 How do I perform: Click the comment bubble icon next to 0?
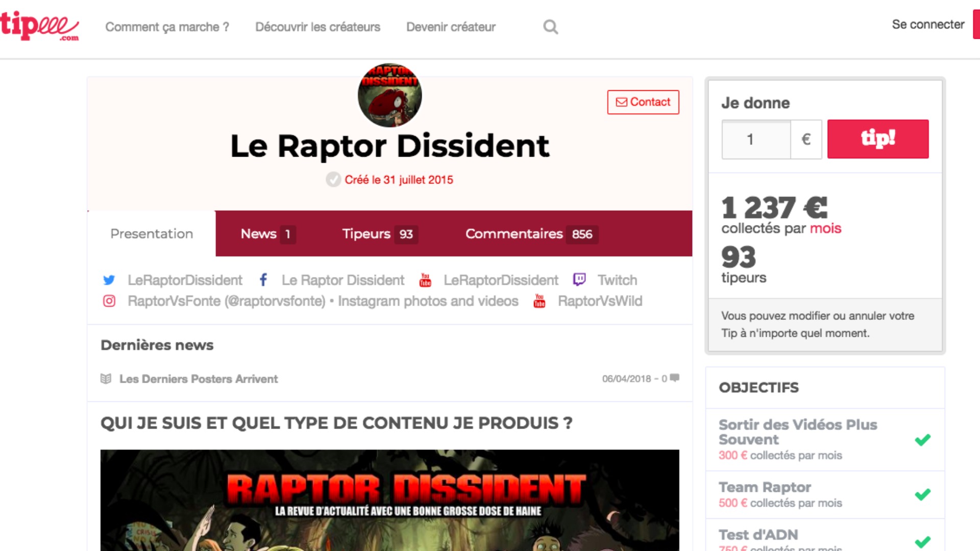point(675,378)
